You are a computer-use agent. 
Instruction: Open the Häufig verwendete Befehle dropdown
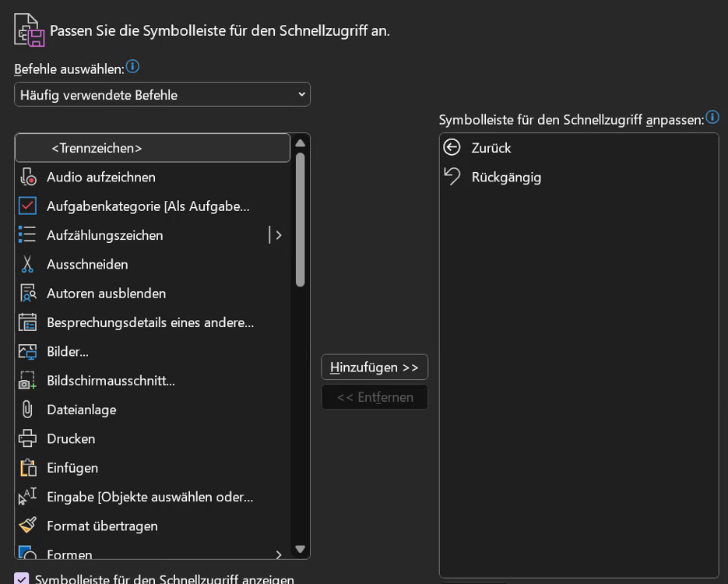pos(162,95)
